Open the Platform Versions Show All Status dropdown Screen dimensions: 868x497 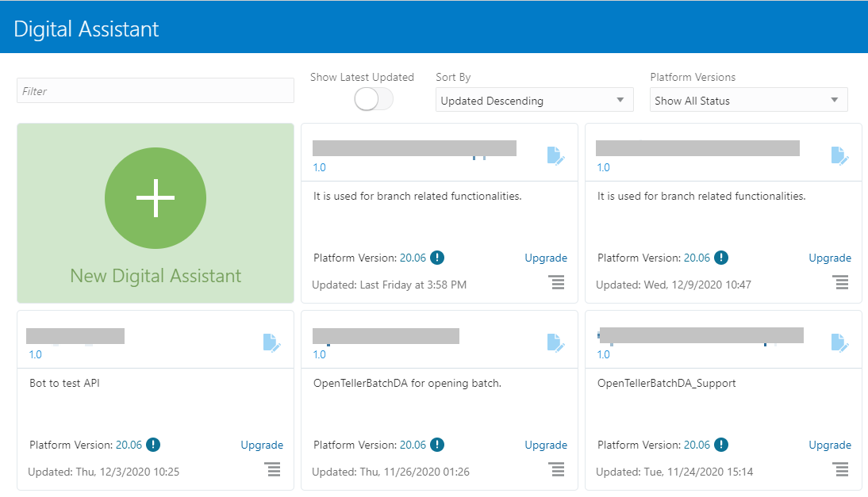click(748, 100)
